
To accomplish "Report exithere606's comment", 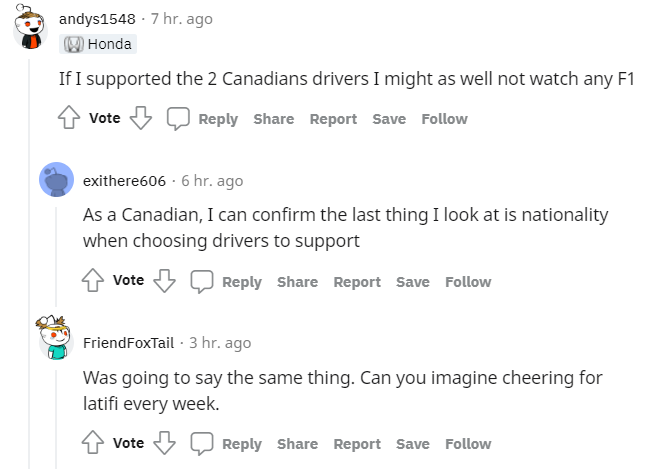I will (357, 282).
